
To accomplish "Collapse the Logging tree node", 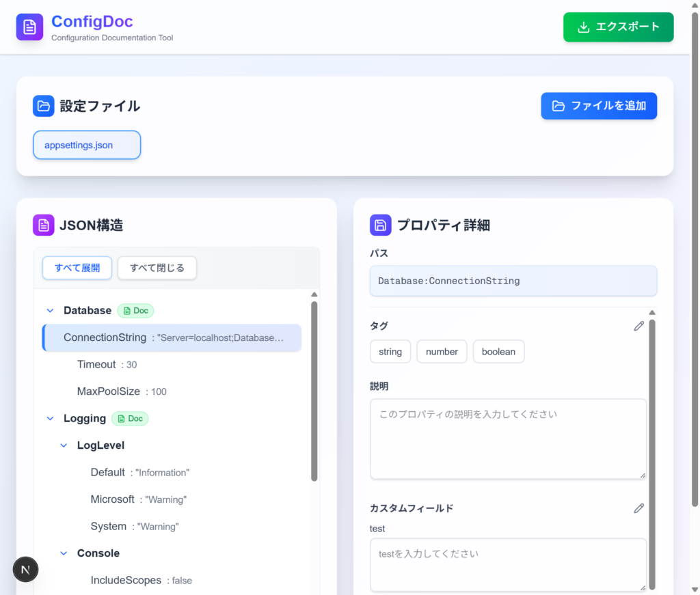I will (x=50, y=419).
